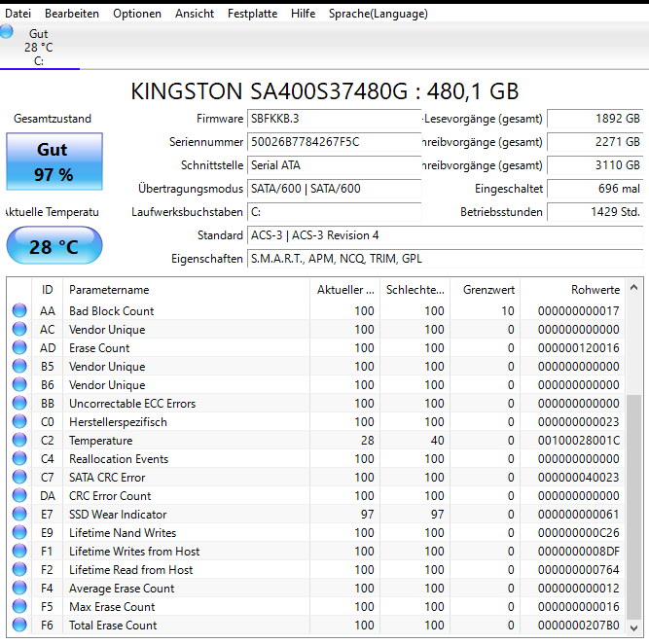Click status orb for Uncorrectable ECC Errors
The height and width of the screenshot is (644, 649).
19,403
